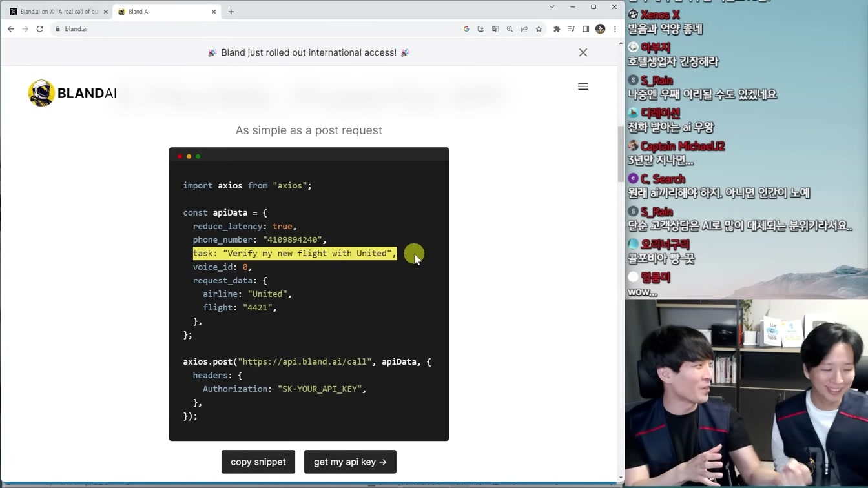This screenshot has width=868, height=488.
Task: Click the axios.post API URL line
Action: [307, 361]
